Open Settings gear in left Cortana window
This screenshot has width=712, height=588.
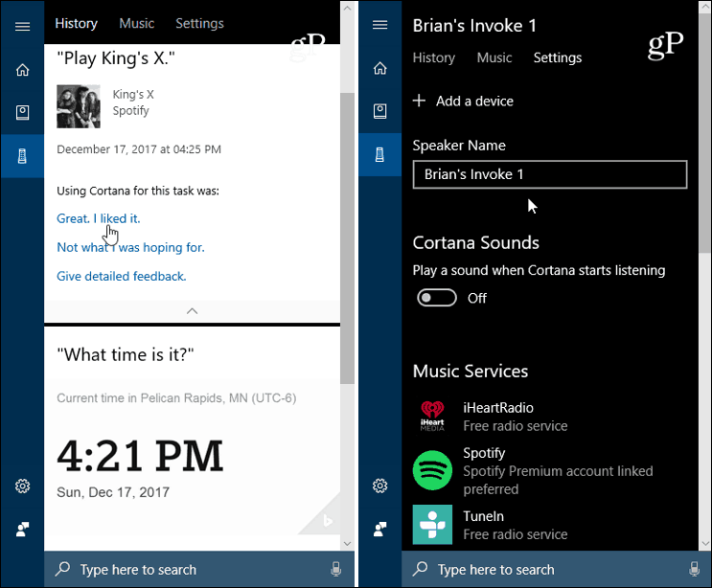pyautogui.click(x=22, y=486)
